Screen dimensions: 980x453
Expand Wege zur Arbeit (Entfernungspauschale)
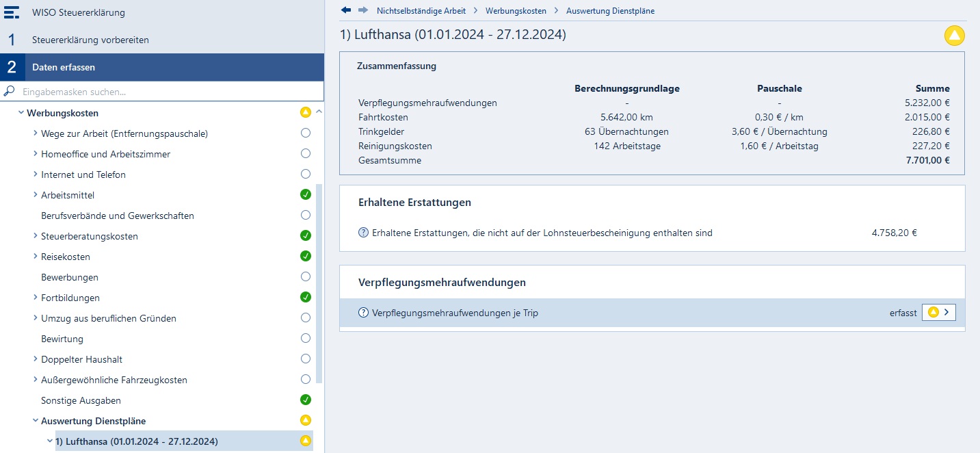[35, 133]
